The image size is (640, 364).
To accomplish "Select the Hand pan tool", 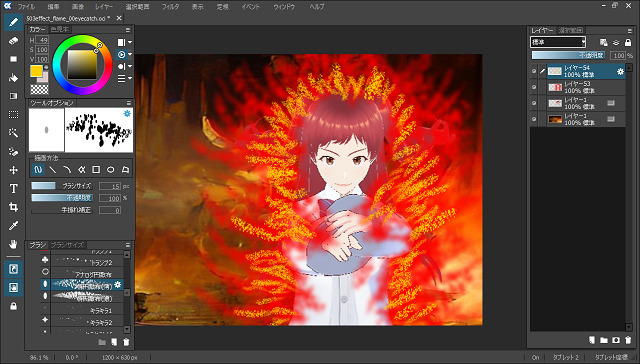I will point(13,244).
